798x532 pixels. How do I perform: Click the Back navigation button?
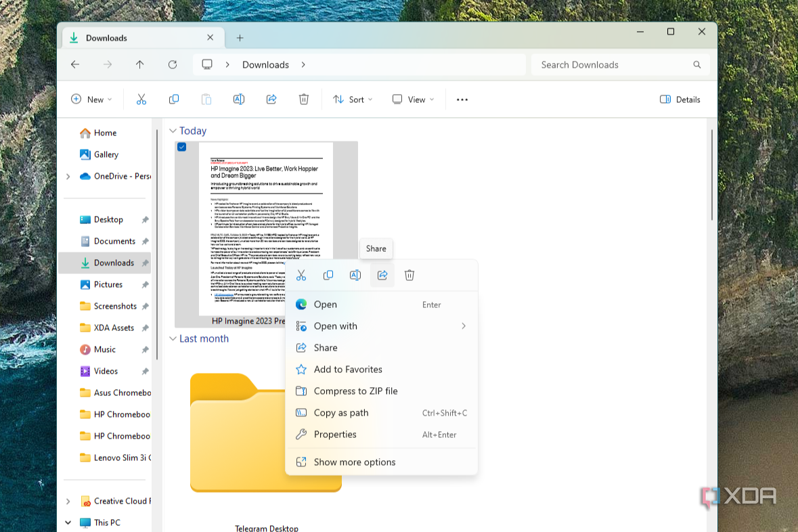(75, 64)
